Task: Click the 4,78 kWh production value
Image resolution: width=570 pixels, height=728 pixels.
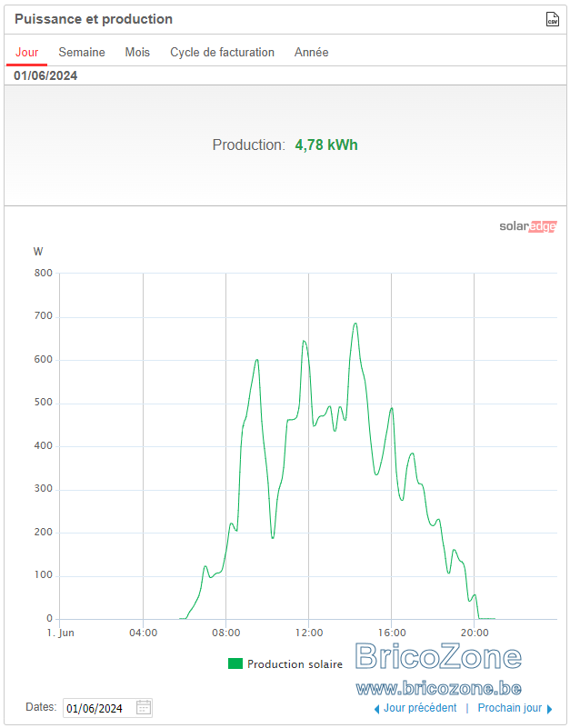Action: (x=326, y=145)
